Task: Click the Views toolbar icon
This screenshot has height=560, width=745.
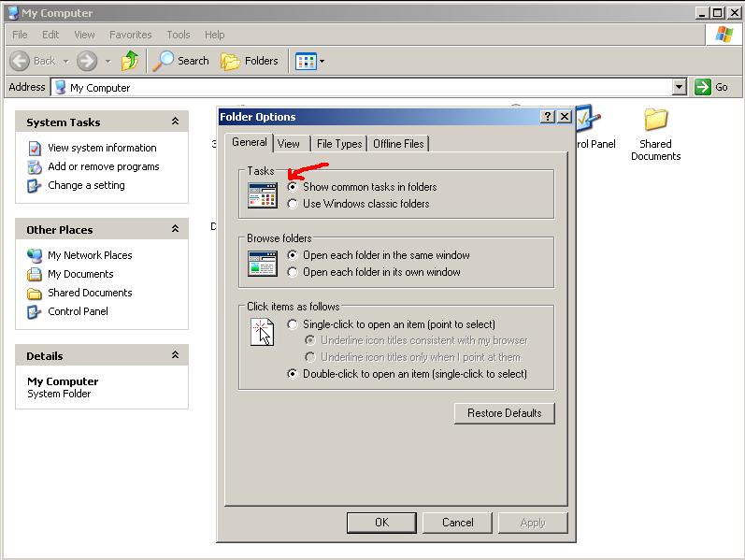Action: [x=306, y=62]
